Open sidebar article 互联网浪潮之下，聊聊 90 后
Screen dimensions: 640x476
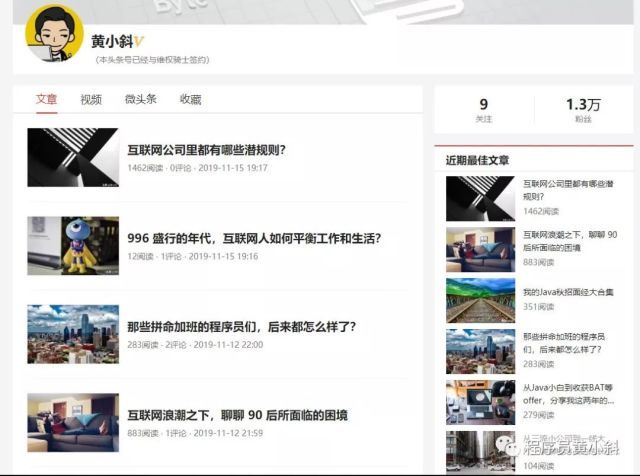[x=570, y=241]
